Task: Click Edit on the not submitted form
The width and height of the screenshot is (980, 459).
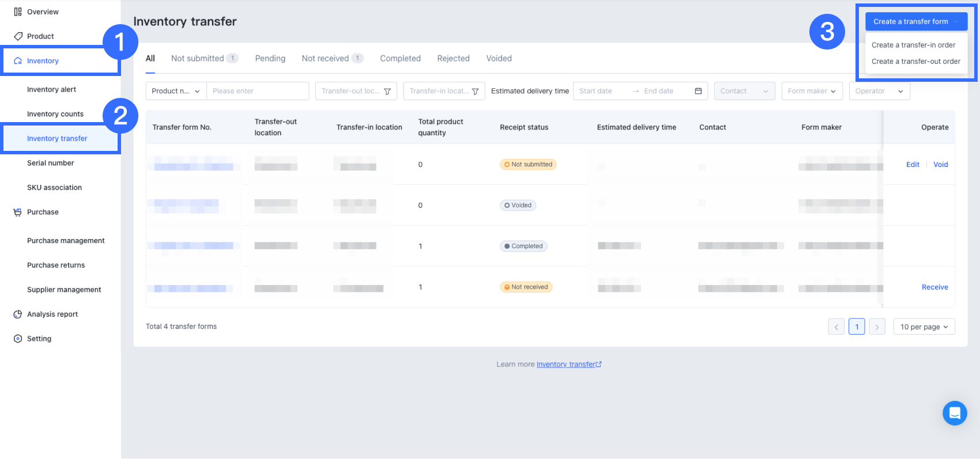Action: [x=913, y=165]
